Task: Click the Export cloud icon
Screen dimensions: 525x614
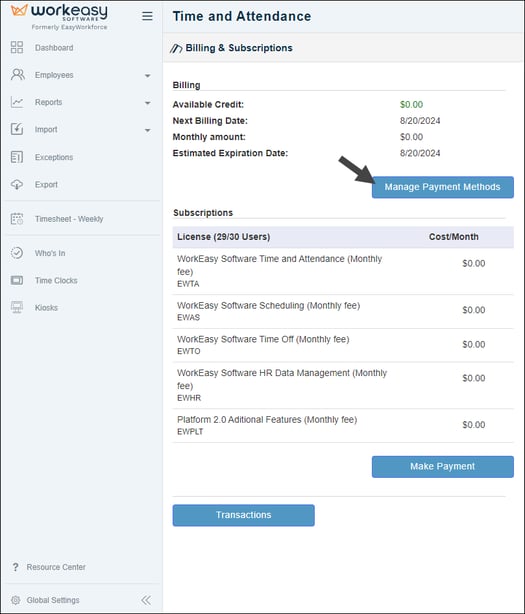Action: (17, 184)
